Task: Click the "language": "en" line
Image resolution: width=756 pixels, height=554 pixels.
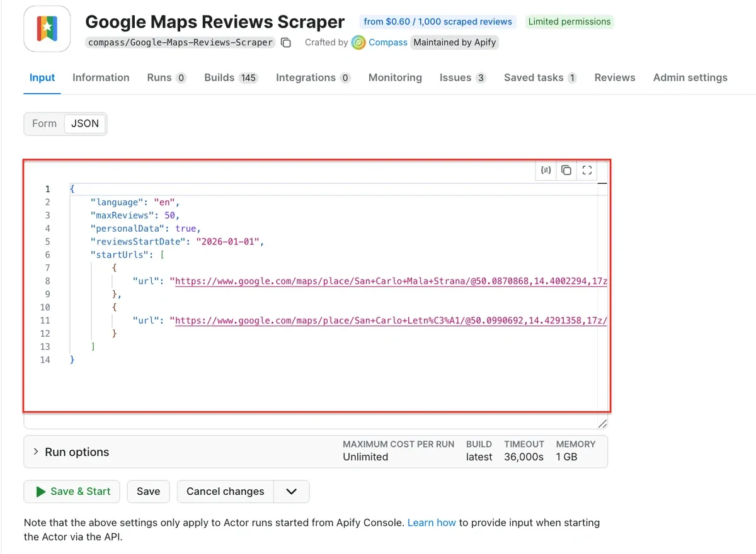Action: tap(135, 203)
